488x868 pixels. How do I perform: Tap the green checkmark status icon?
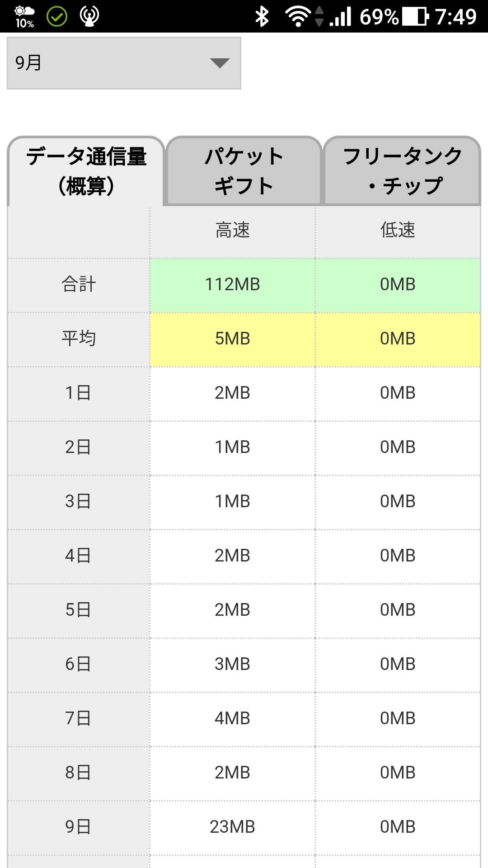point(57,17)
